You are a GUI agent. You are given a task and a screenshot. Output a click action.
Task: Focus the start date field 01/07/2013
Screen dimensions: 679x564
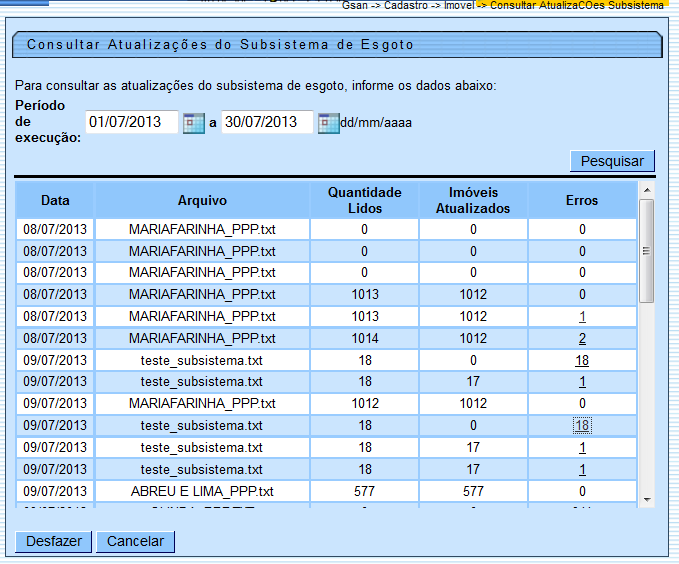131,122
